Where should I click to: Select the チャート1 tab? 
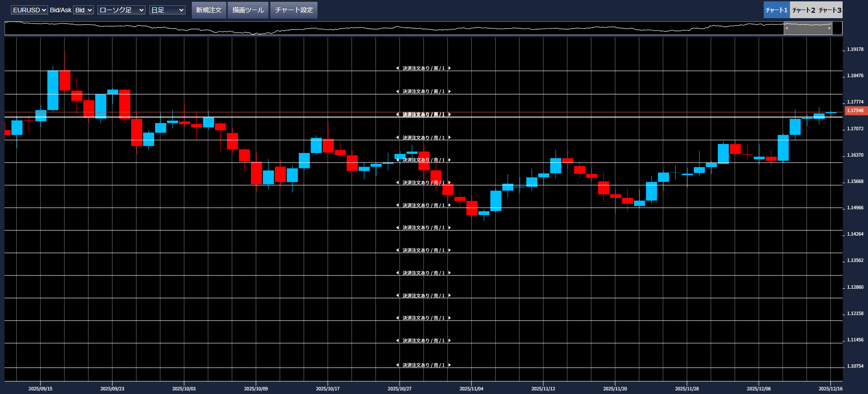[x=776, y=10]
